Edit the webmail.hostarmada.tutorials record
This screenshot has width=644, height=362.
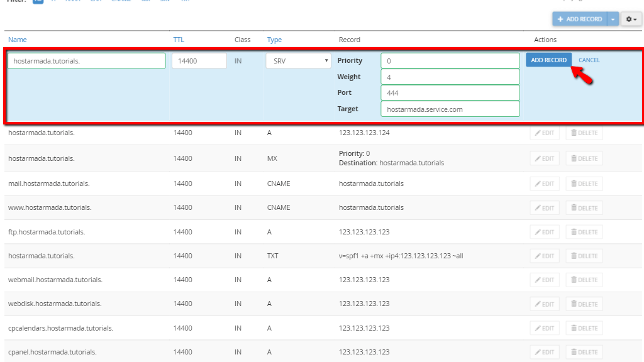[545, 280]
